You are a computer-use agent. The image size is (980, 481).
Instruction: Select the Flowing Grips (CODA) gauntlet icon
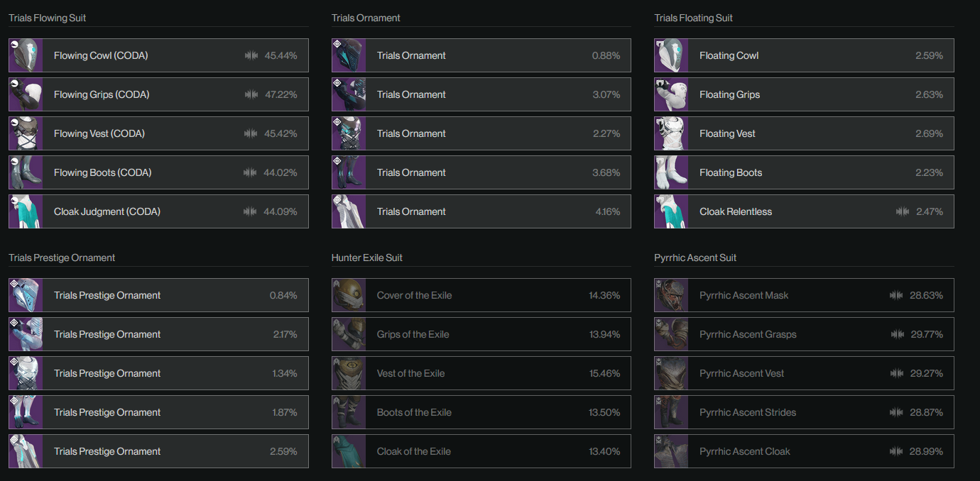click(26, 94)
